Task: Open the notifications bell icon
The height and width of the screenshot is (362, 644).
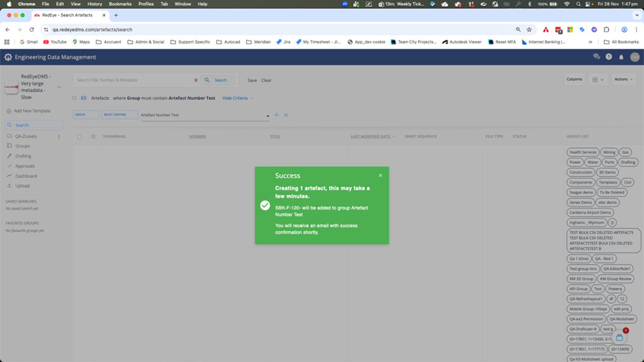Action: pos(621,57)
